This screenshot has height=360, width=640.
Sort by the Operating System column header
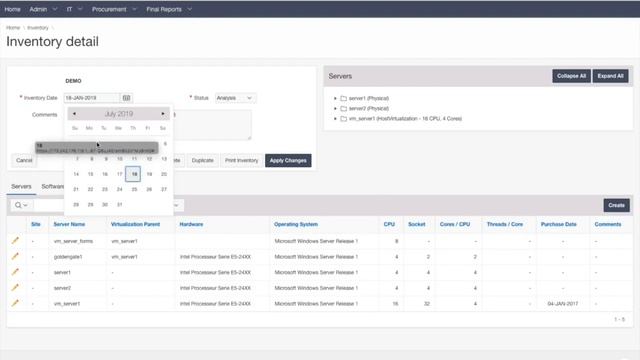pos(296,224)
